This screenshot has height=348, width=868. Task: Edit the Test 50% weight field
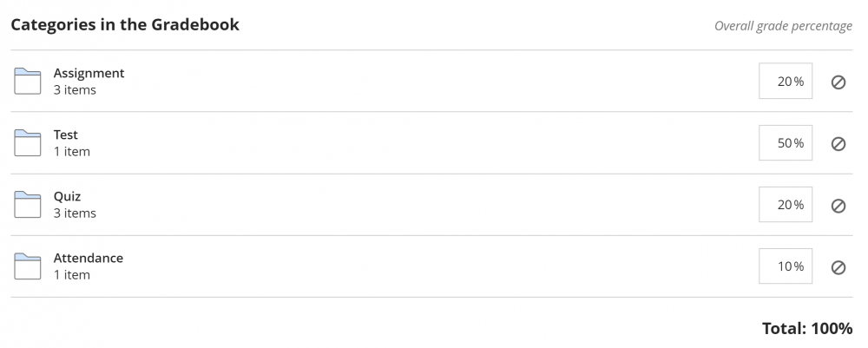(x=786, y=143)
